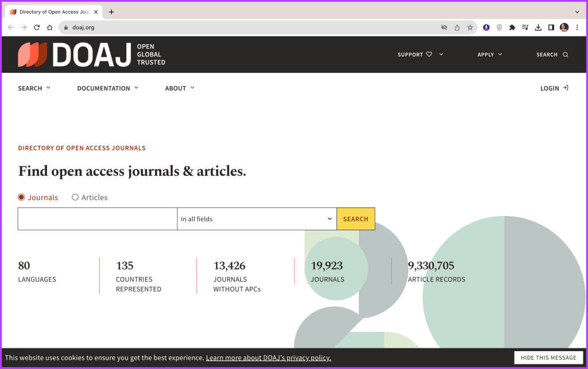Click into the journal search text field
Screen dimensions: 588x369
point(98,219)
